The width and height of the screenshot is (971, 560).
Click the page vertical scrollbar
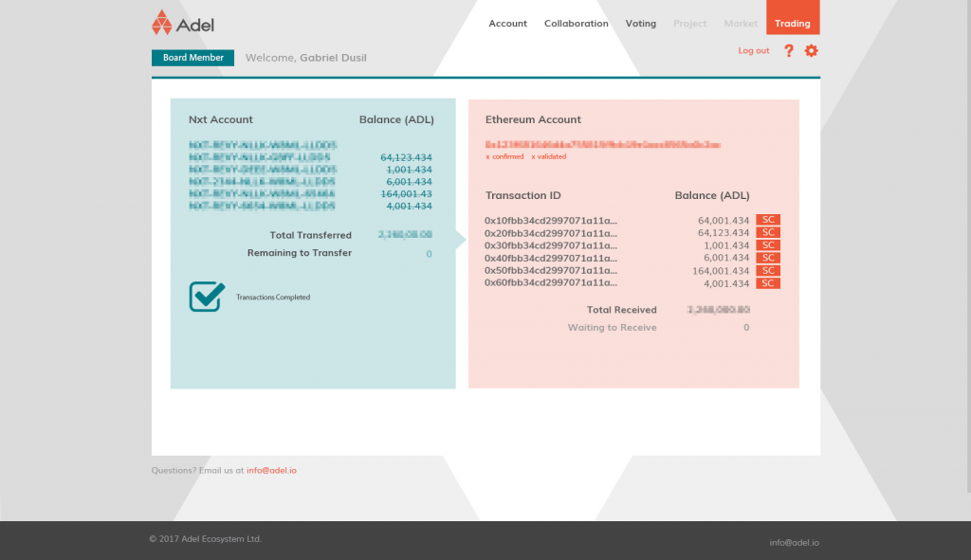(x=968, y=246)
